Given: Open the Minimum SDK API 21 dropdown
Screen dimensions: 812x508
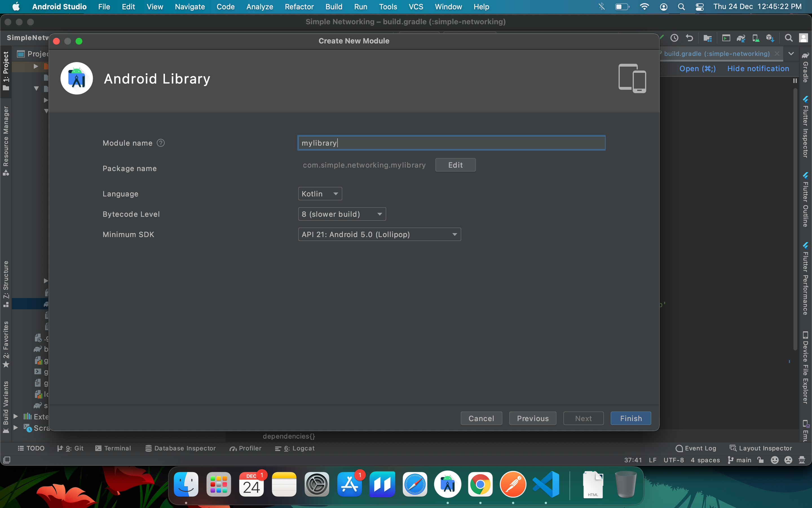Looking at the screenshot, I should click(379, 235).
